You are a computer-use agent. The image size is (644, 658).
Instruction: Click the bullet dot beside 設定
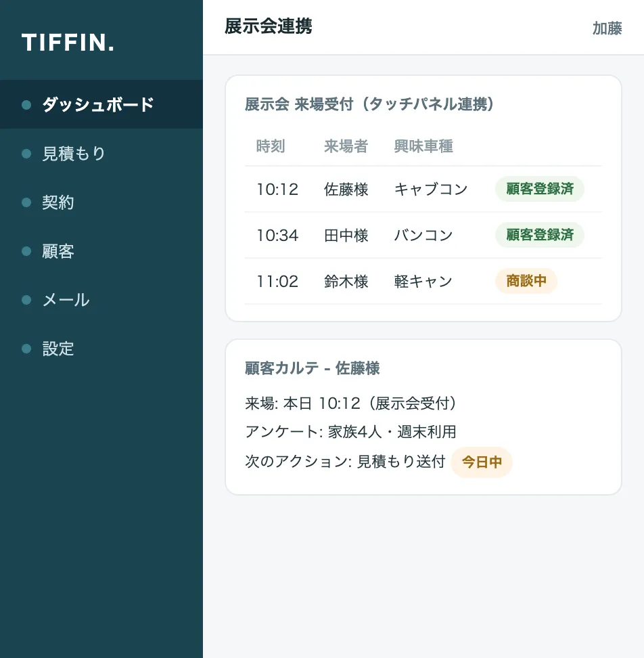26,349
